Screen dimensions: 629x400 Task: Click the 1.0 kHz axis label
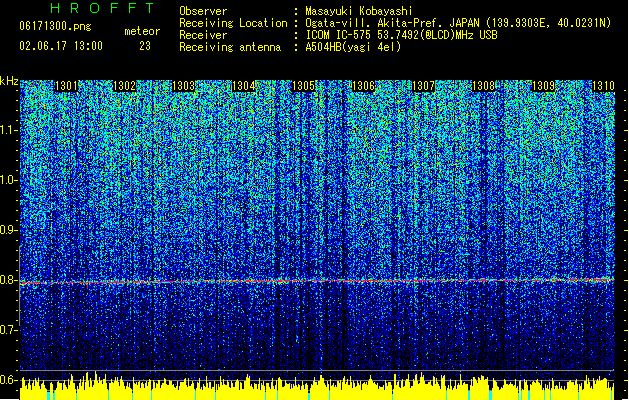9,180
